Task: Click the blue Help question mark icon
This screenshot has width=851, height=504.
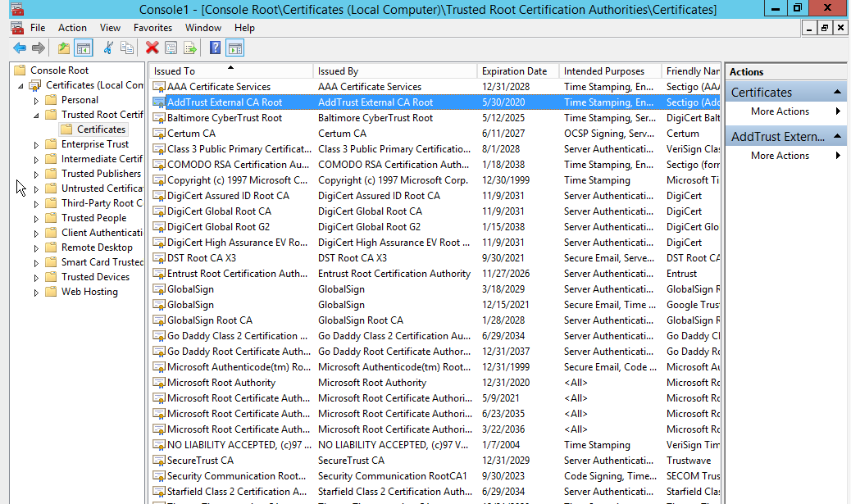Action: click(215, 48)
